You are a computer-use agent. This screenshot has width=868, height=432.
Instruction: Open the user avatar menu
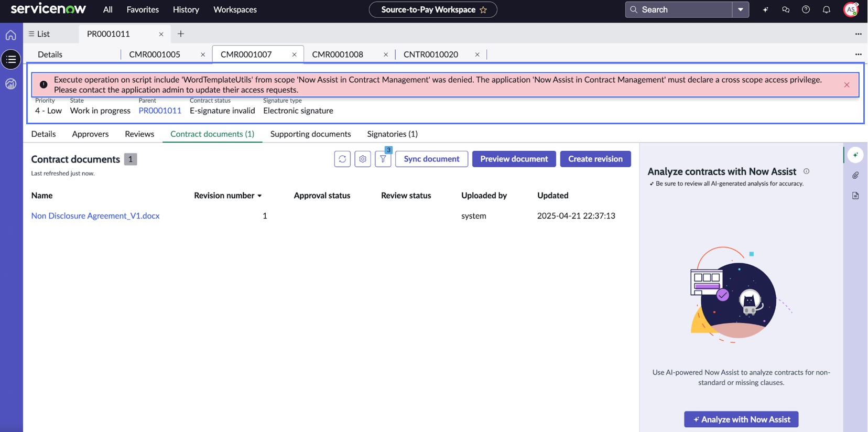(x=851, y=9)
